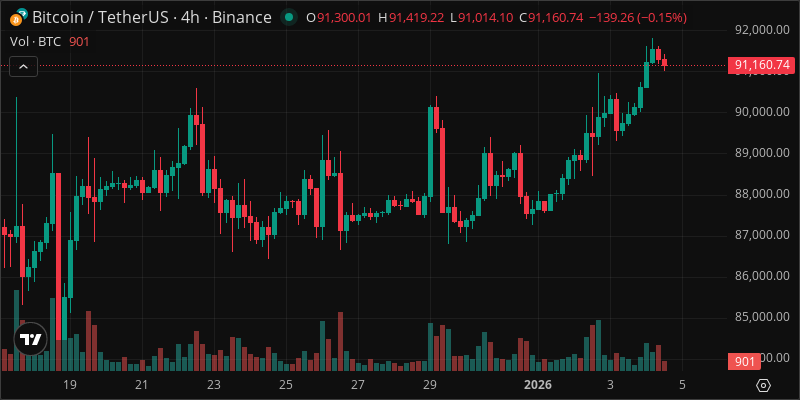Click the 85,000.00 price axis label
This screenshot has width=800, height=400.
pyautogui.click(x=762, y=317)
